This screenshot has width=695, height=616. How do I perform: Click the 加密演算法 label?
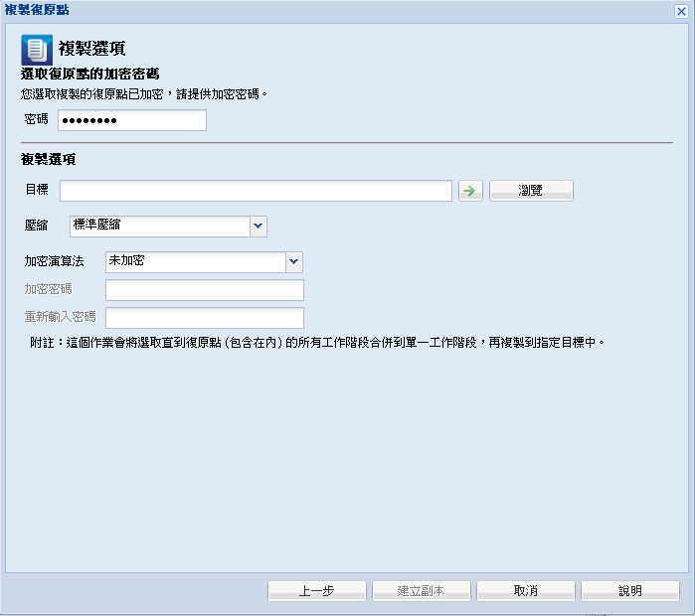(x=54, y=261)
